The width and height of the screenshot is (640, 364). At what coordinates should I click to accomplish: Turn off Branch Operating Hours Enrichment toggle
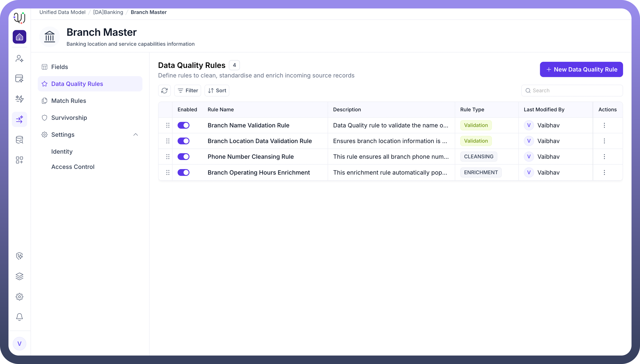(x=184, y=172)
